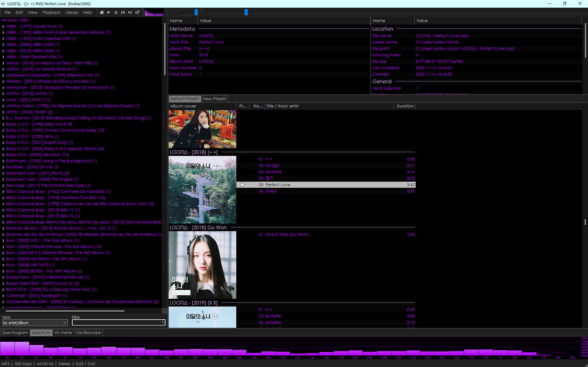588x367 pixels.
Task: Go to the previous track
Action: click(x=123, y=13)
